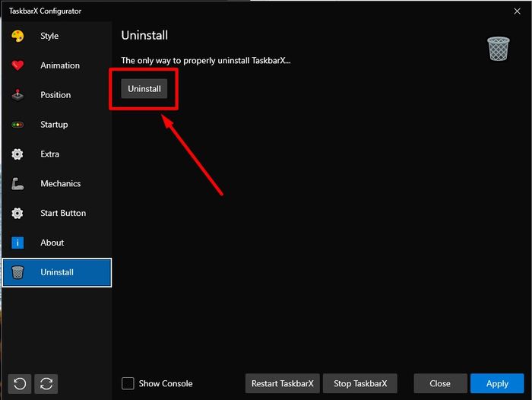This screenshot has width=532, height=400.
Task: Click the gray Uninstall button
Action: point(144,89)
